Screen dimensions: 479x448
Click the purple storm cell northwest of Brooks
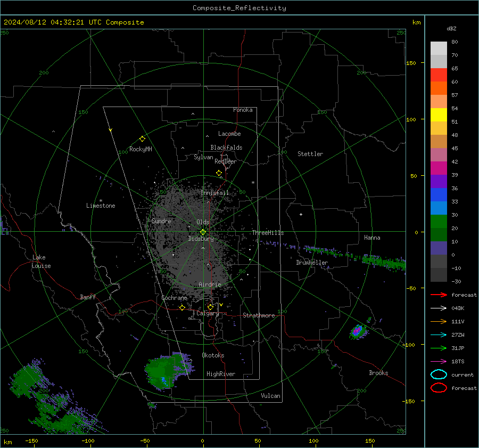(358, 331)
